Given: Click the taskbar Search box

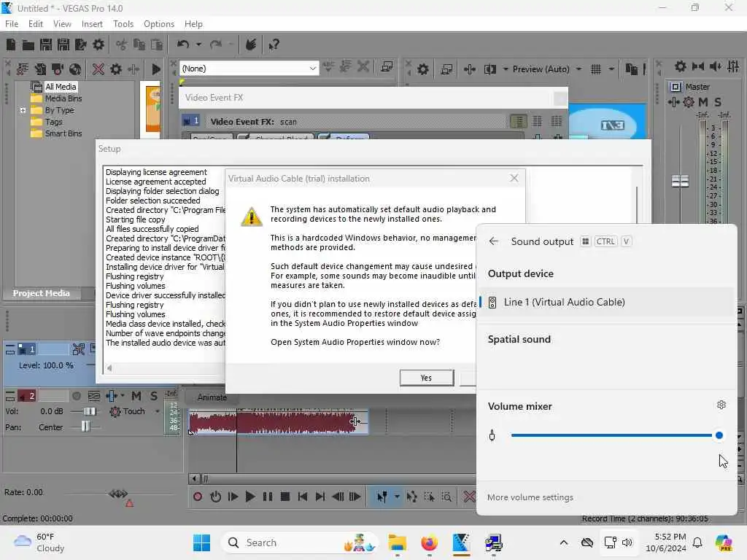Looking at the screenshot, I should [299, 542].
